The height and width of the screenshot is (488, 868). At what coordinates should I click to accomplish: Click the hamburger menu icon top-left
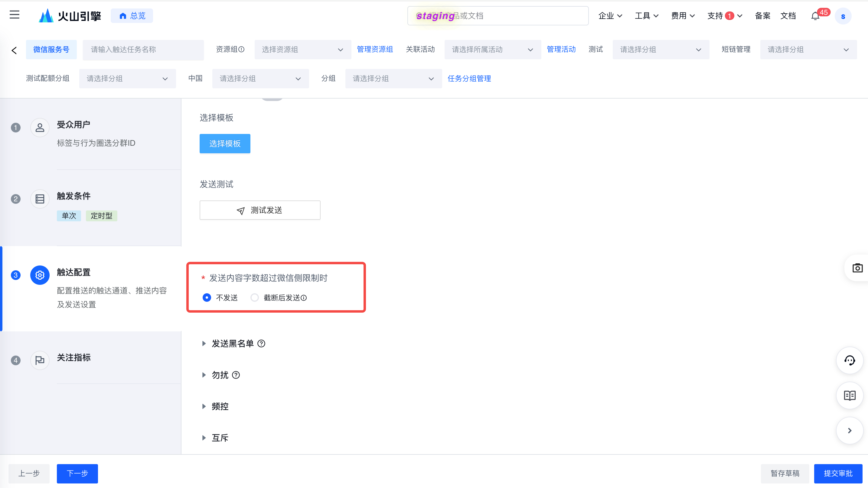point(14,15)
